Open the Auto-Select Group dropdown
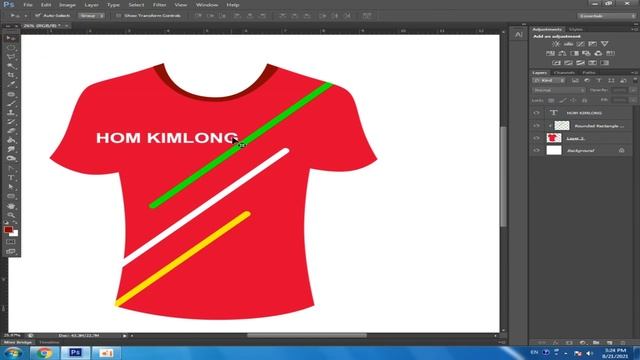This screenshot has height=360, width=640. click(x=91, y=16)
